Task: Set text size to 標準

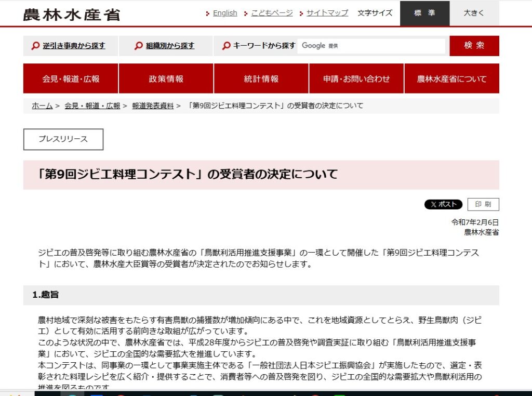Action: point(424,14)
